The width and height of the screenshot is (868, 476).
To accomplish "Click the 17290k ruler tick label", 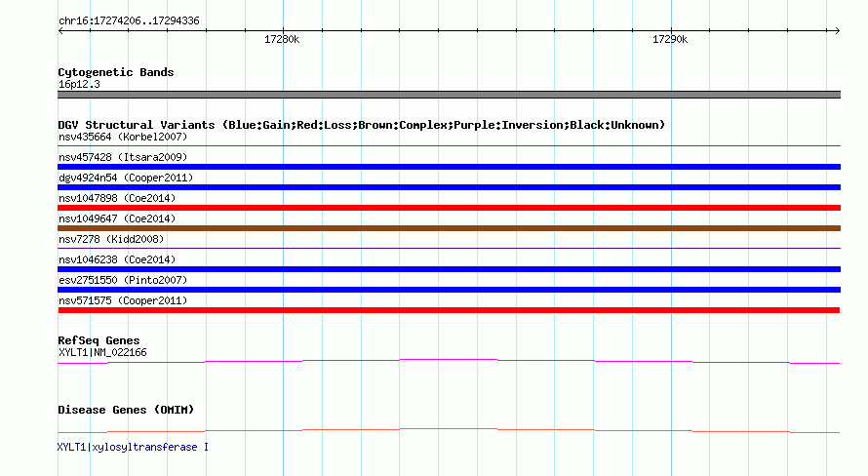I will tap(670, 39).
